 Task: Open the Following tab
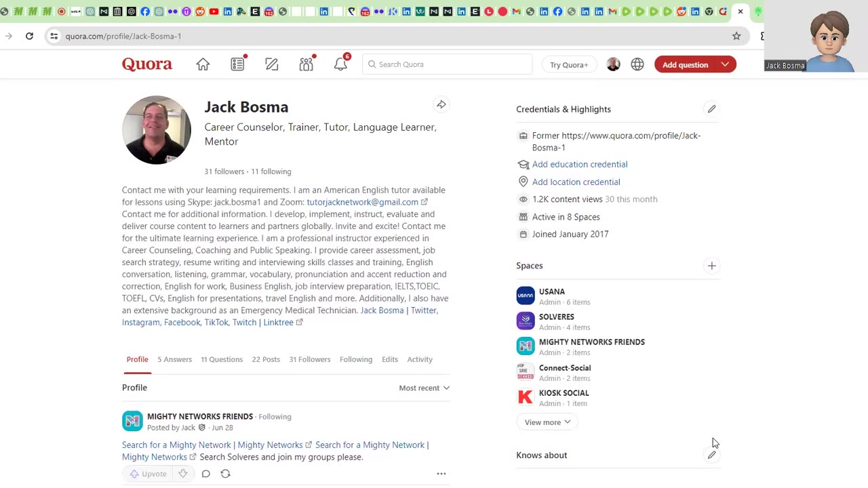[356, 359]
